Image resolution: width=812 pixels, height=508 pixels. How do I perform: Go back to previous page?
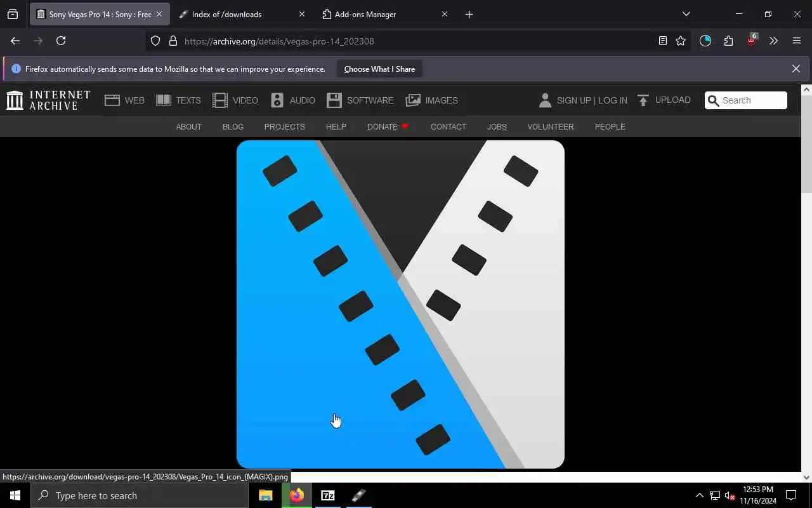pos(15,41)
